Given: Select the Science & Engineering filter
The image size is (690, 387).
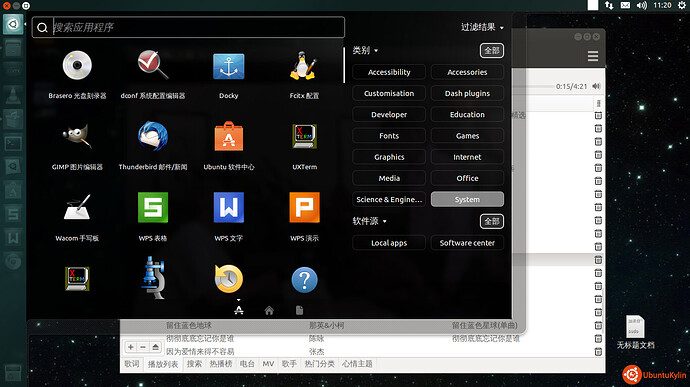Looking at the screenshot, I should pyautogui.click(x=389, y=199).
